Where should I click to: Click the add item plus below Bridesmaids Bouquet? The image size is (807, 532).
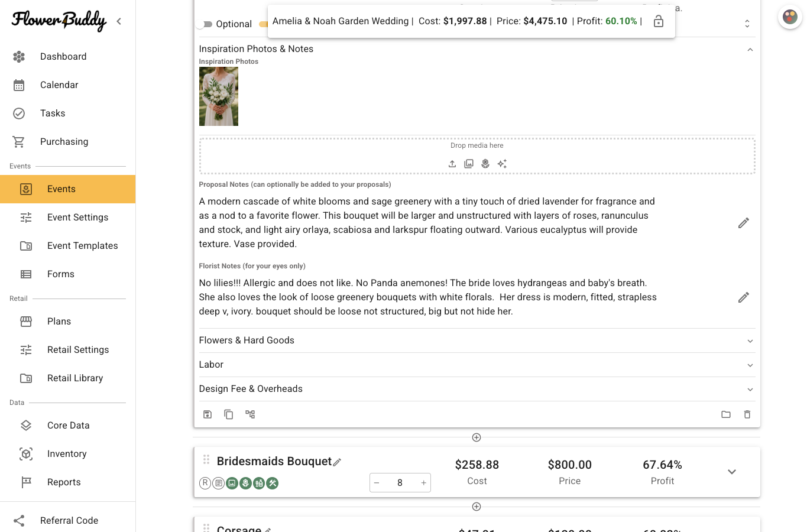(477, 507)
